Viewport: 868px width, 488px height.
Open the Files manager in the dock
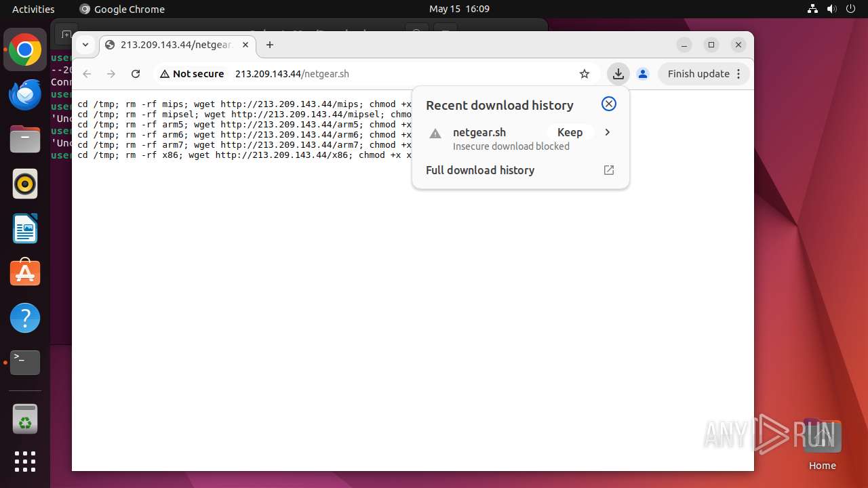25,140
